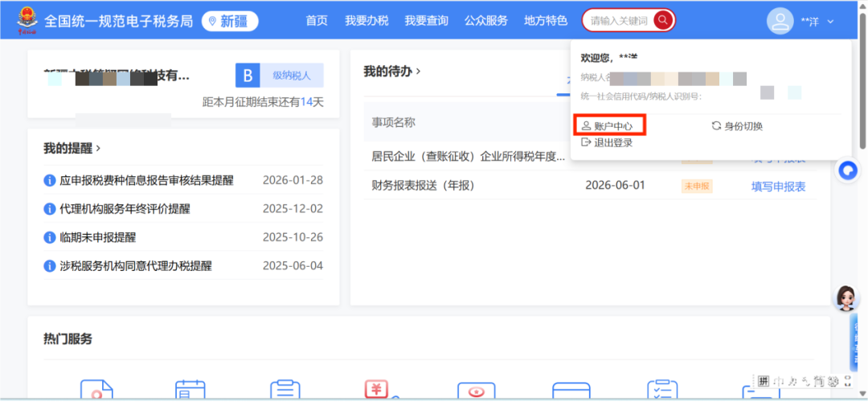Click the 热门服务 section heading
This screenshot has height=402, width=868.
68,339
